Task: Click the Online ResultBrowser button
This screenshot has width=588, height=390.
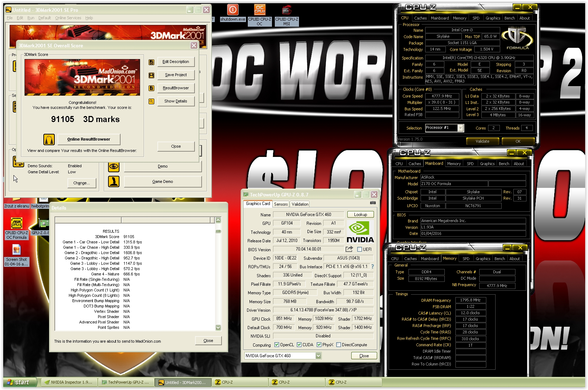Action: pos(89,139)
